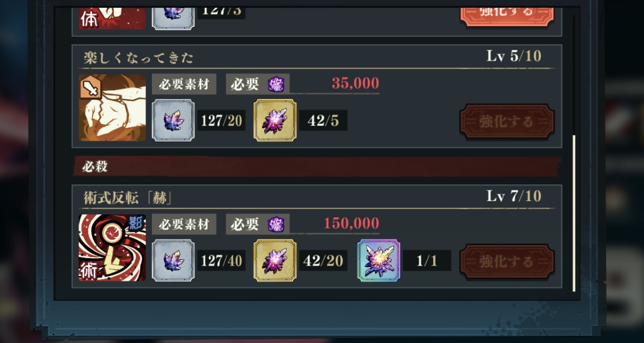Click the 必要素材 label under 楽しくなってきた

184,84
